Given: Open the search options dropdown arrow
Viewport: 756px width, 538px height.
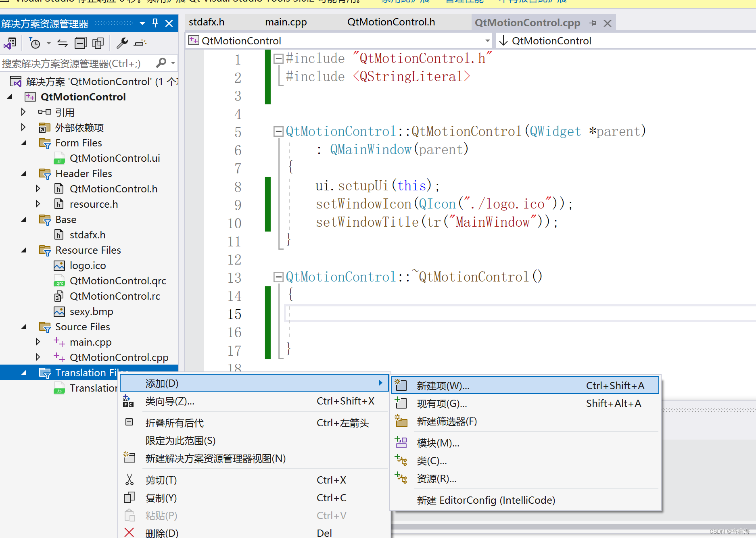Looking at the screenshot, I should [x=173, y=63].
